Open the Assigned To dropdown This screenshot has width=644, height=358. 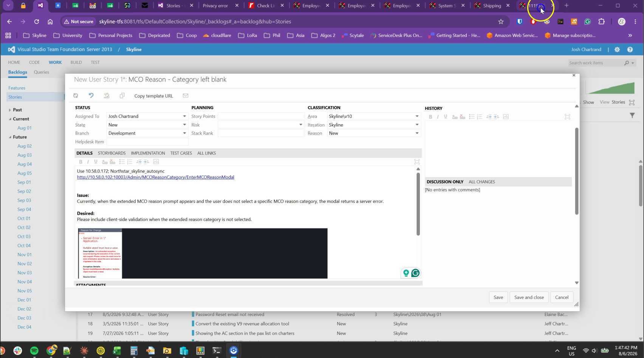click(184, 116)
